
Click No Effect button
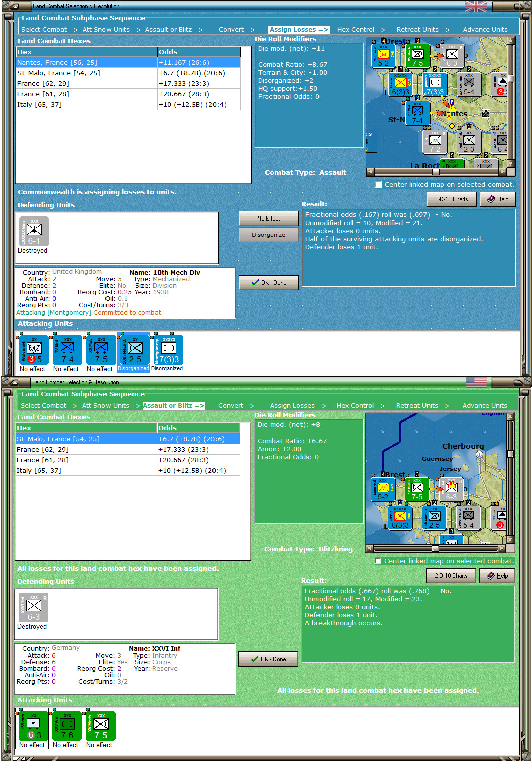point(268,219)
